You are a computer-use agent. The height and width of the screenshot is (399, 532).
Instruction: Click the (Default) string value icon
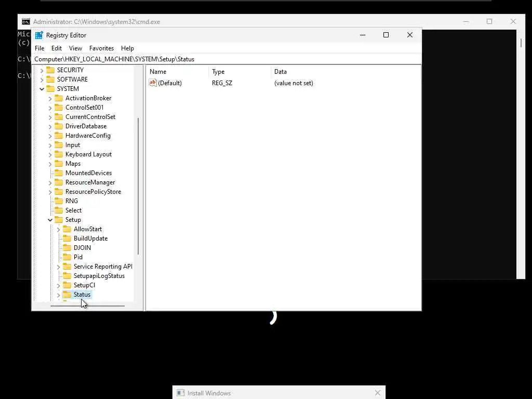153,83
